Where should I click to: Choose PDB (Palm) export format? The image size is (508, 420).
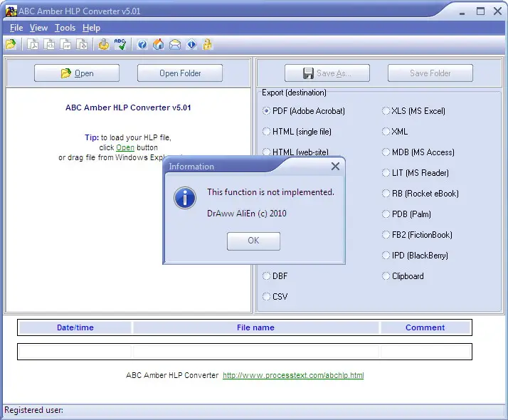[x=406, y=214]
